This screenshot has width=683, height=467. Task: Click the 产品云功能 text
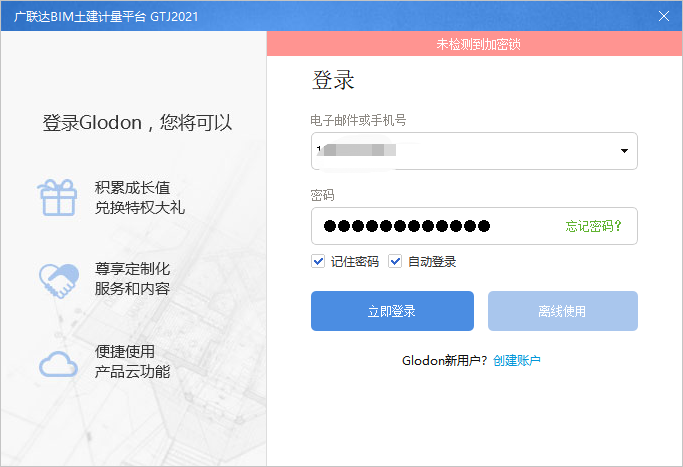[x=132, y=372]
